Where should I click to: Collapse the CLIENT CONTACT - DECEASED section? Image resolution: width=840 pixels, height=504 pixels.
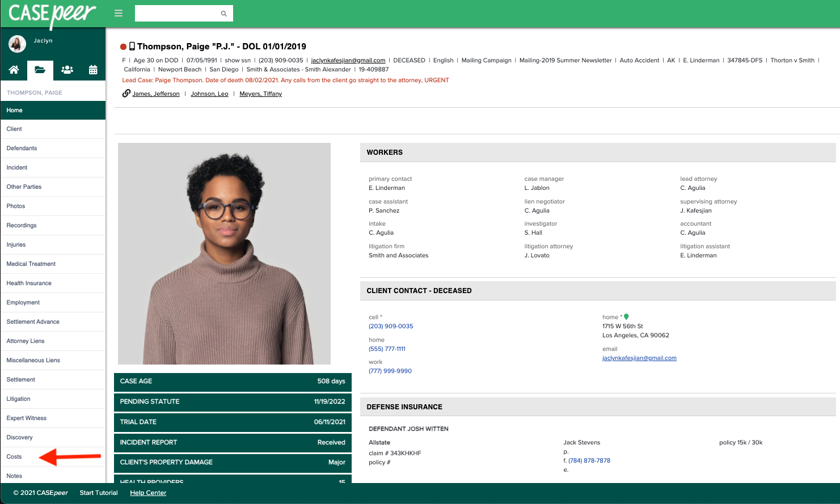click(x=598, y=290)
